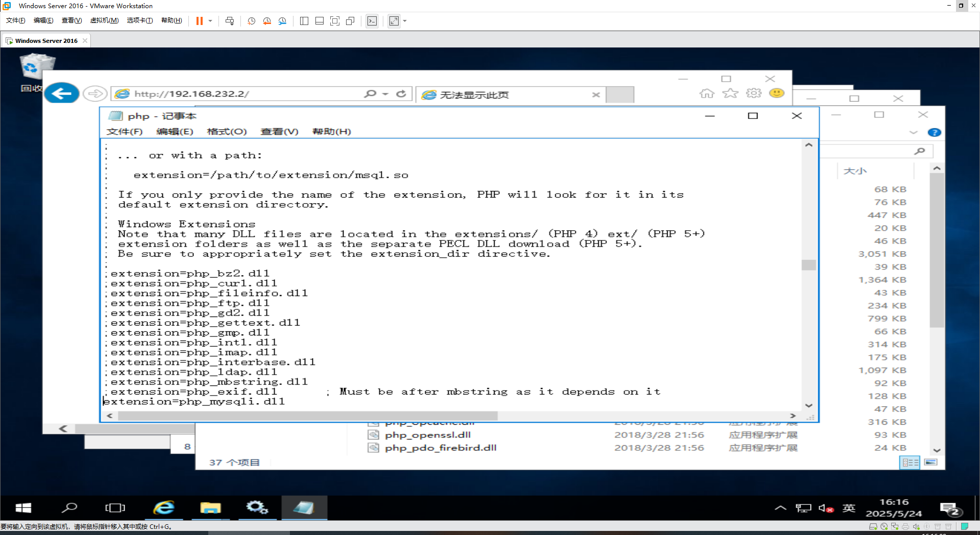The height and width of the screenshot is (535, 980).
Task: Click the Notepad vertical scrollbar thumb
Action: (x=808, y=265)
